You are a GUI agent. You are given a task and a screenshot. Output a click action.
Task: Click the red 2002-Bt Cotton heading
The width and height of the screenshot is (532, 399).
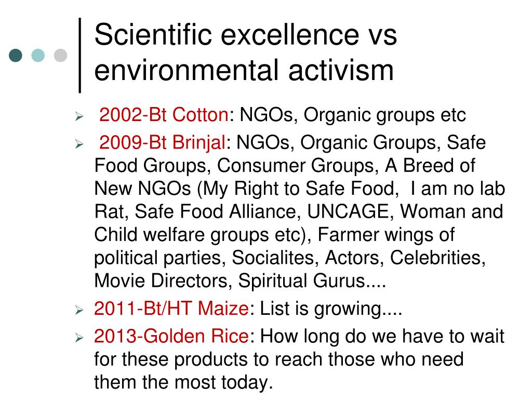(x=164, y=115)
